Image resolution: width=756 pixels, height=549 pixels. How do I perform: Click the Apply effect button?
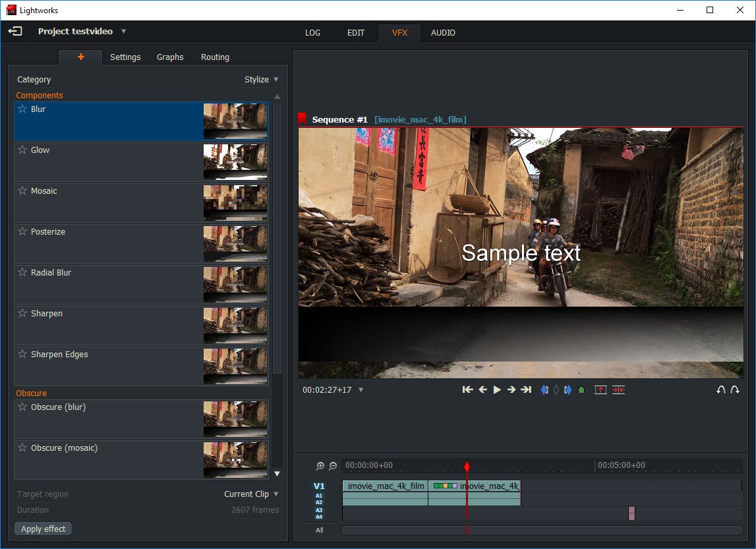pyautogui.click(x=44, y=529)
